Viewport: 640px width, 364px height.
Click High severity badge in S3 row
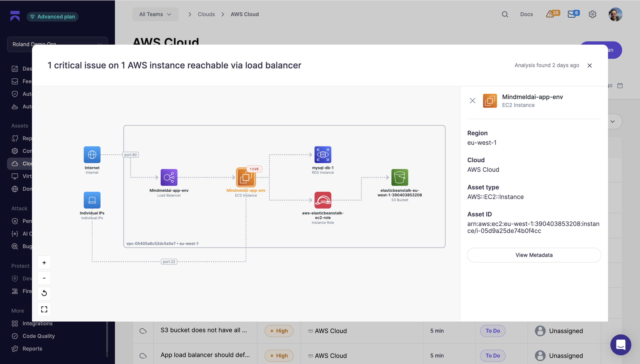click(x=279, y=331)
